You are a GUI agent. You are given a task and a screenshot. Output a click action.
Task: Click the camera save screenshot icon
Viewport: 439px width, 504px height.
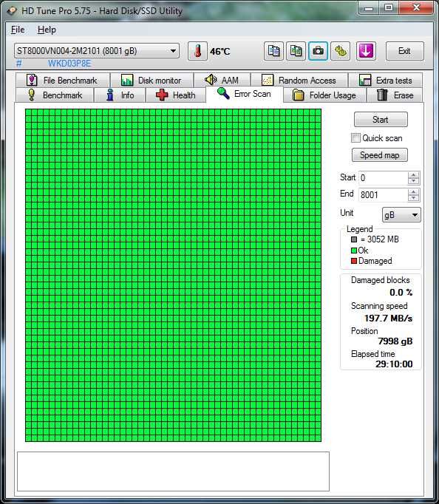(318, 51)
